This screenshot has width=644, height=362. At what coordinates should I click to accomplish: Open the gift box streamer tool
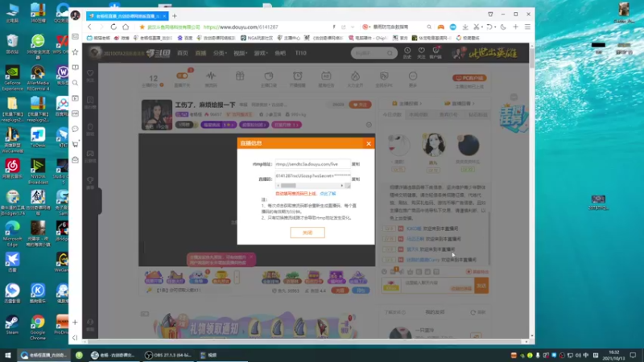(x=240, y=76)
